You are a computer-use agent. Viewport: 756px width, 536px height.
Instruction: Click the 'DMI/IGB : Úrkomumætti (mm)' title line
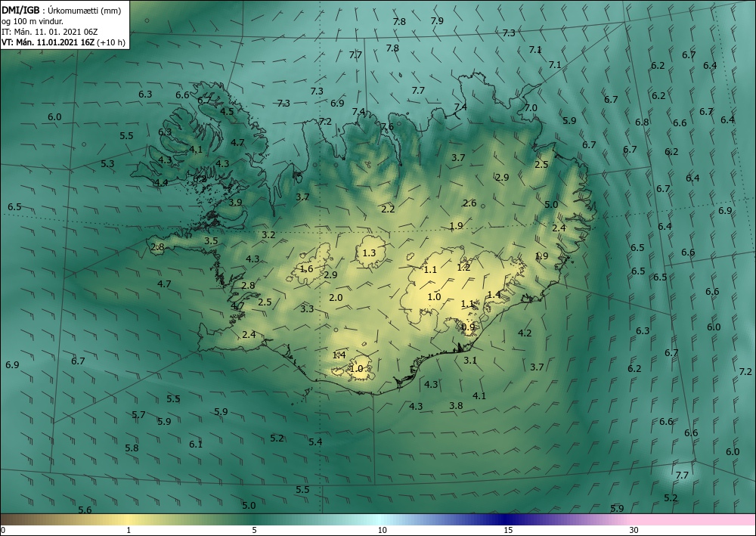(61, 11)
